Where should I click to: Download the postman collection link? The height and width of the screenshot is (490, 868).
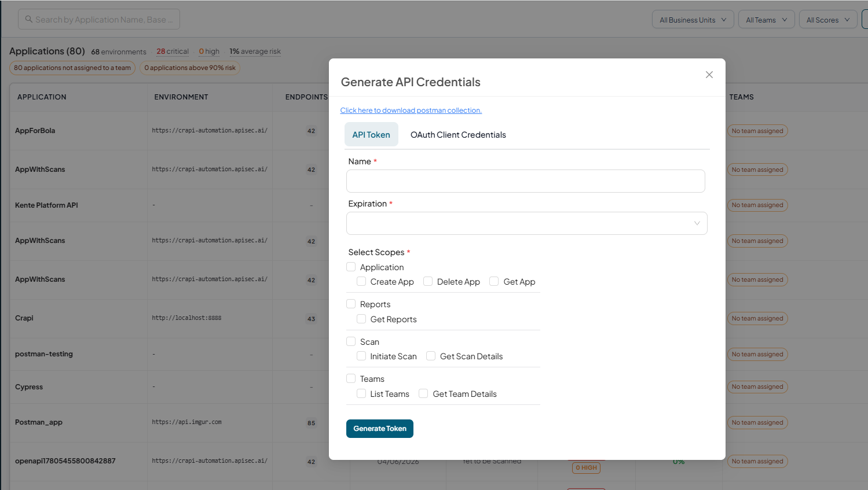click(411, 110)
